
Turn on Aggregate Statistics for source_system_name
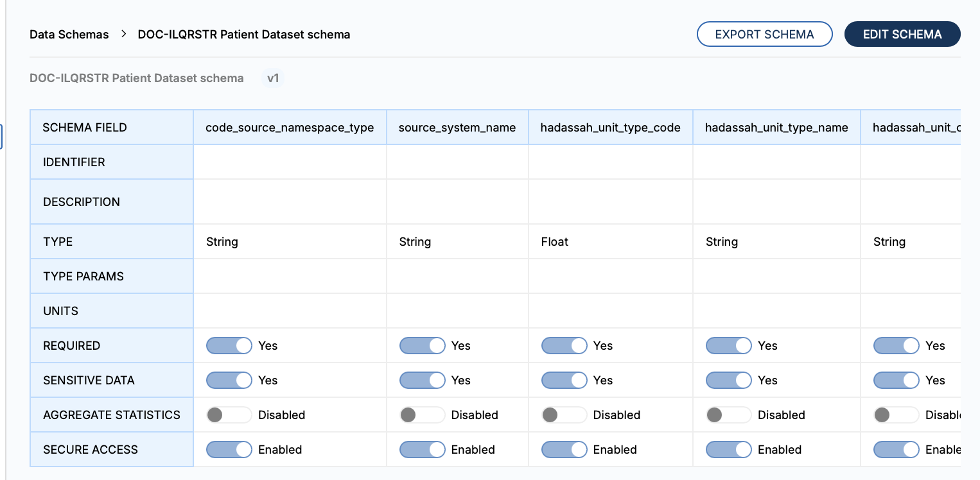point(423,415)
